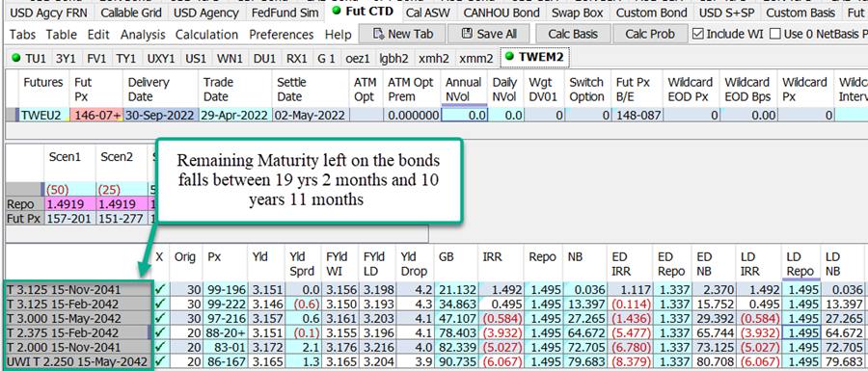
Task: Open the Help menu
Action: coord(338,35)
